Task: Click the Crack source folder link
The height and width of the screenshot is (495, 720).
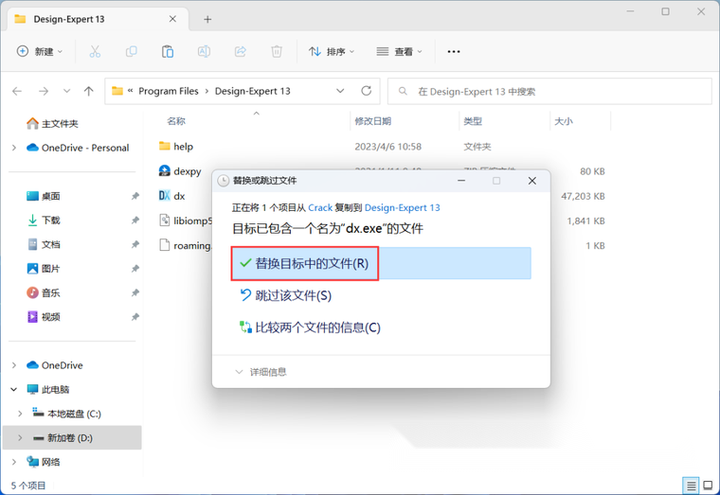Action: (x=320, y=208)
